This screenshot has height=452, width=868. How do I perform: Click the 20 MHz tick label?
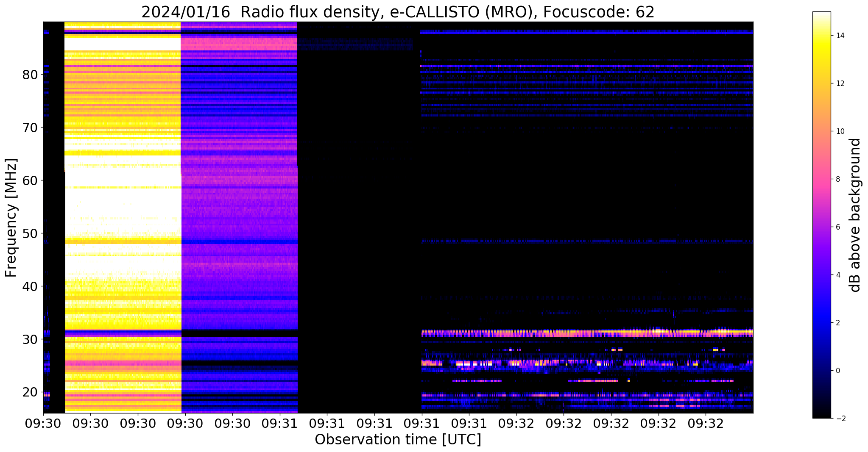[30, 393]
